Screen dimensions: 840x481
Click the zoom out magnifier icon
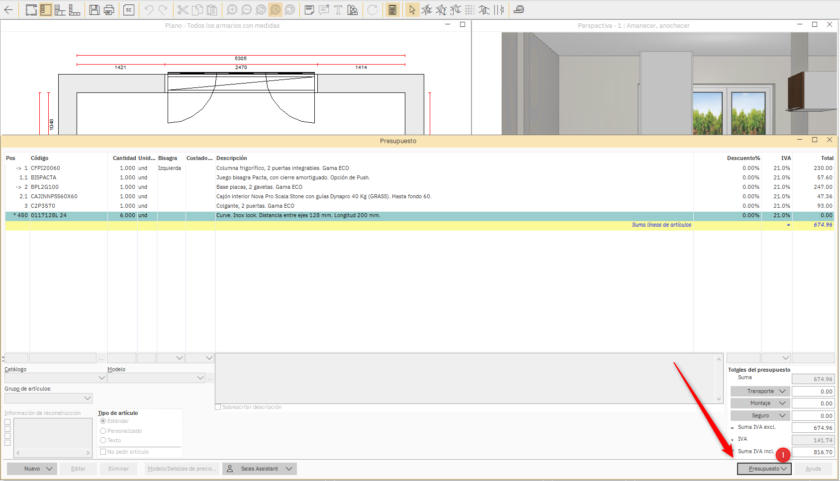[246, 10]
